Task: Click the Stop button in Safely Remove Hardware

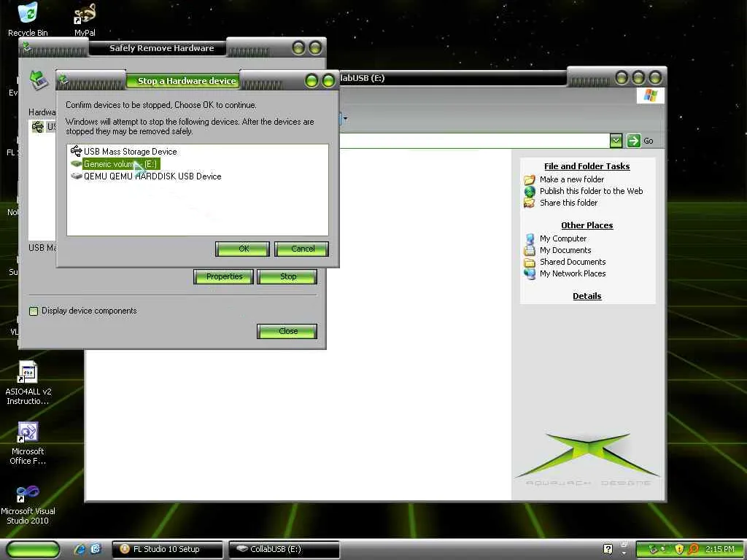Action: coord(287,276)
